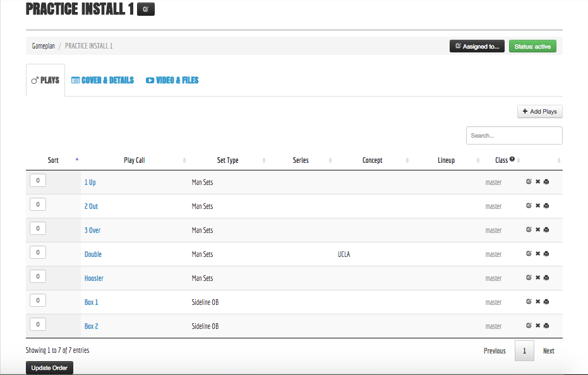
Task: Focus the plays Search box
Action: pos(513,135)
